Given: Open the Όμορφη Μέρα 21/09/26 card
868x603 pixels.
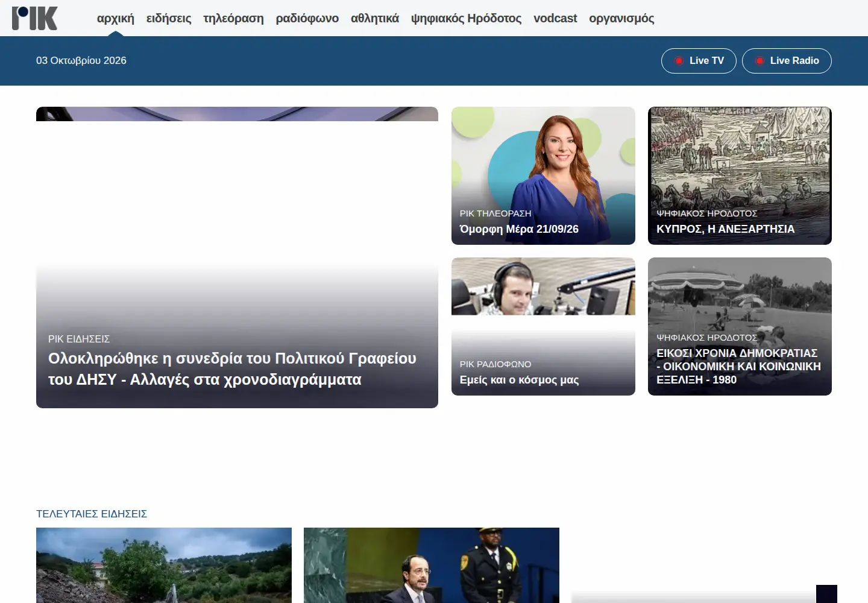Looking at the screenshot, I should pos(543,175).
